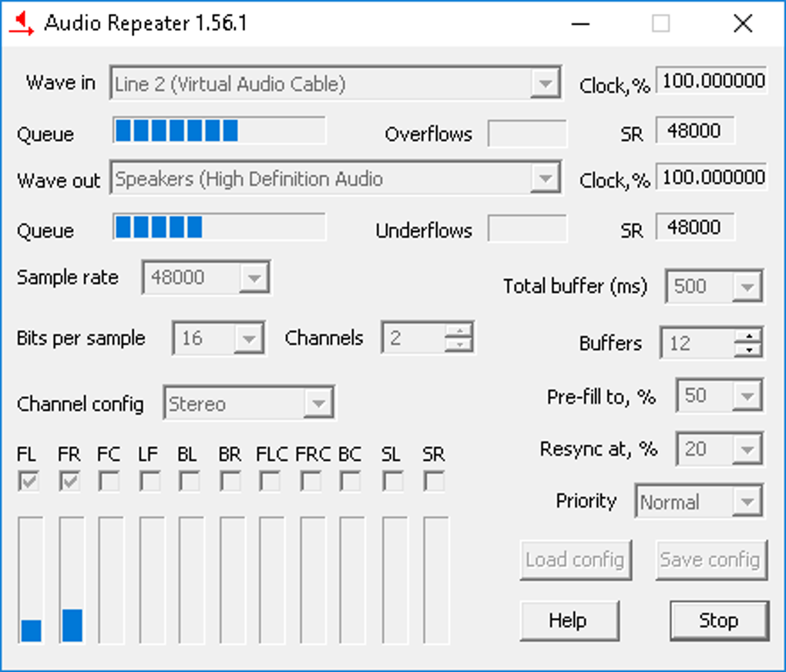Enable the FLC channel checkbox

[270, 482]
